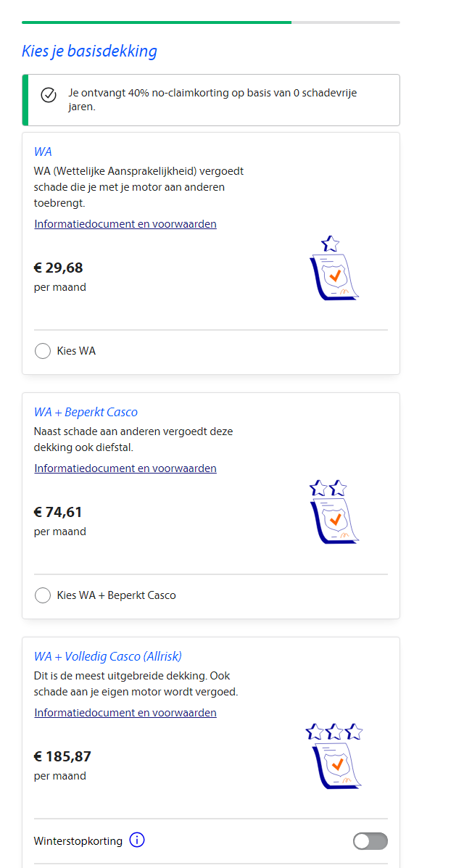The image size is (464, 868).
Task: Click the no-claim checkmark circle icon
Action: (x=49, y=95)
